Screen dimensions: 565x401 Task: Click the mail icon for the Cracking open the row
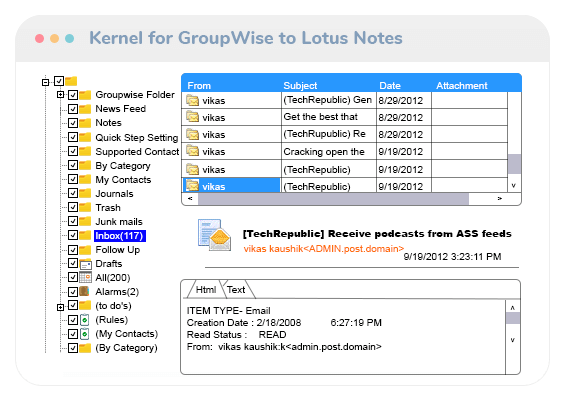(192, 151)
